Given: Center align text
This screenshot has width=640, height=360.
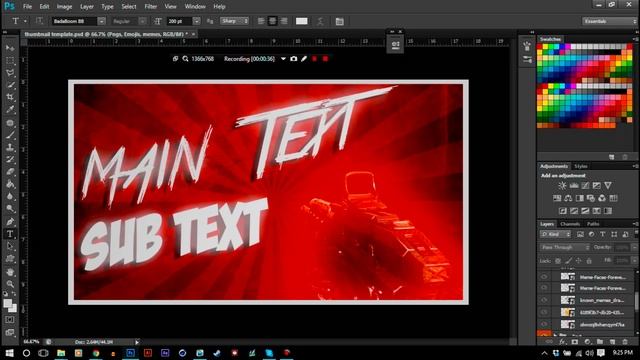Looking at the screenshot, I should (x=272, y=21).
